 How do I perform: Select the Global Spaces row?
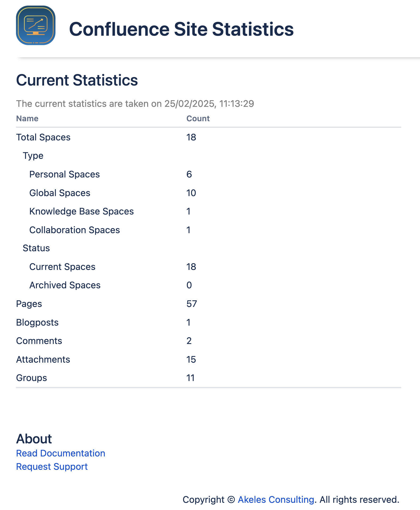(x=60, y=193)
